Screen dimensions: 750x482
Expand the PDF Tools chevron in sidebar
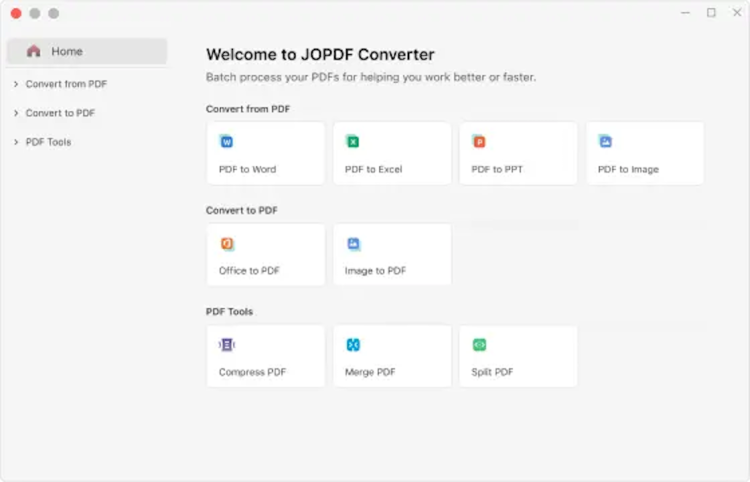pos(16,142)
